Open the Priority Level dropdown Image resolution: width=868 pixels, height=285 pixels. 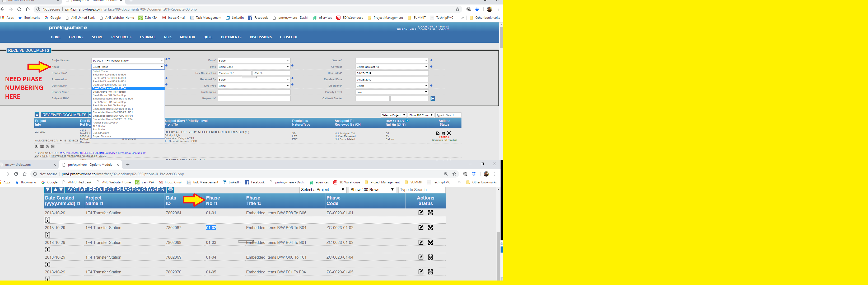(x=391, y=92)
